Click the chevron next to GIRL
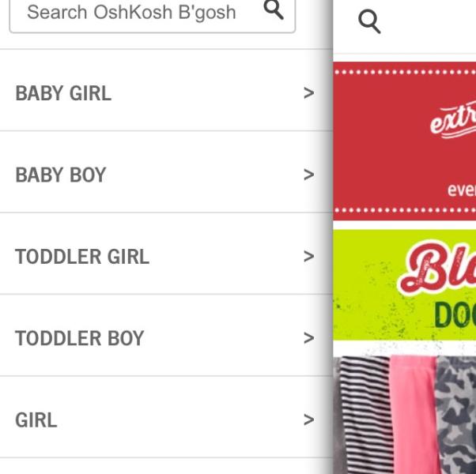476x474 pixels. pos(309,420)
